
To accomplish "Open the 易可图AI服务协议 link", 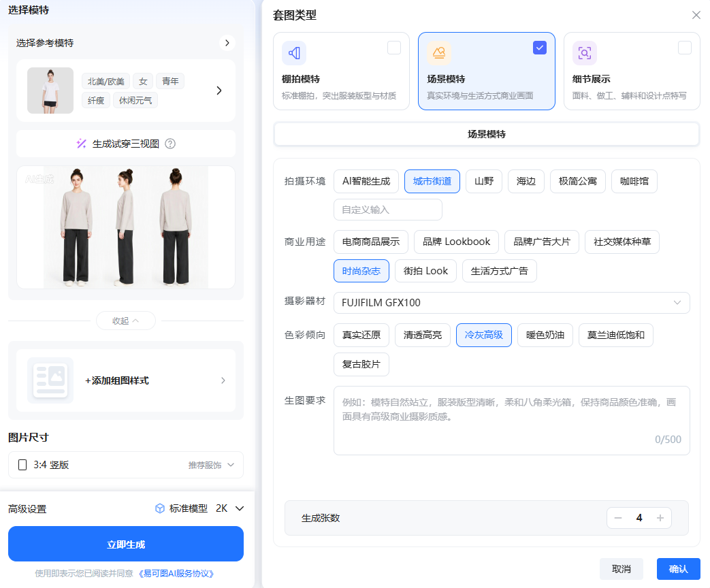I will point(176,574).
